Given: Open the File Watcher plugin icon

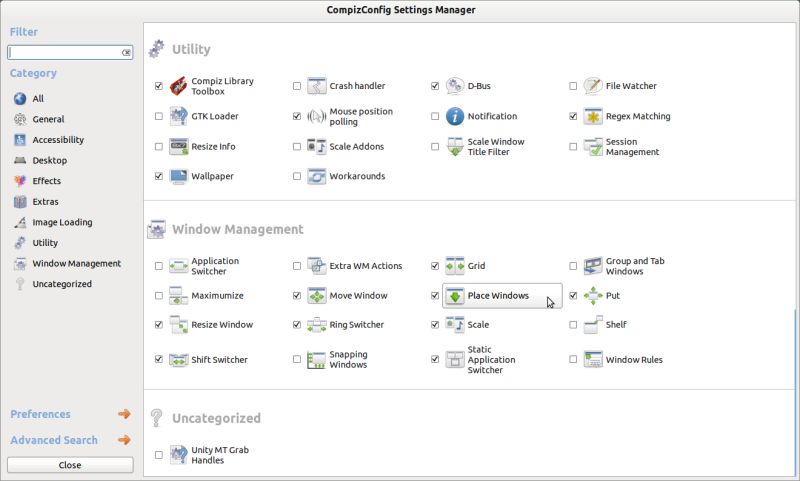Looking at the screenshot, I should pos(593,86).
